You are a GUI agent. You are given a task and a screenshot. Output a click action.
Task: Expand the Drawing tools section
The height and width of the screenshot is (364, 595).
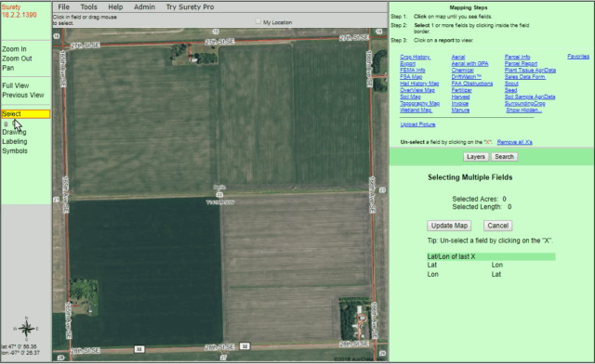(x=14, y=132)
